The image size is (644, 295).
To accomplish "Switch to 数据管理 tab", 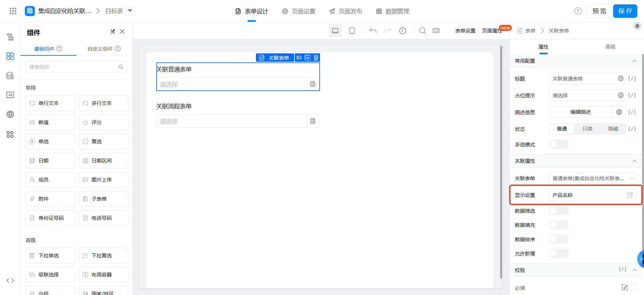I will 393,11.
